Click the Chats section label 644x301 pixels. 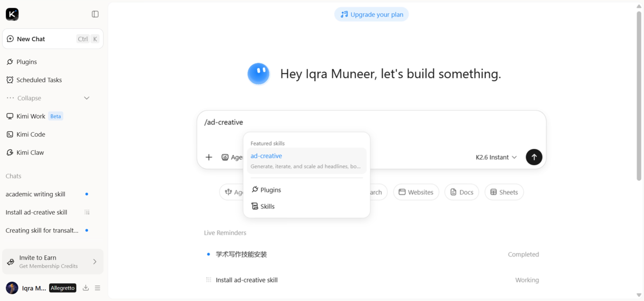13,176
